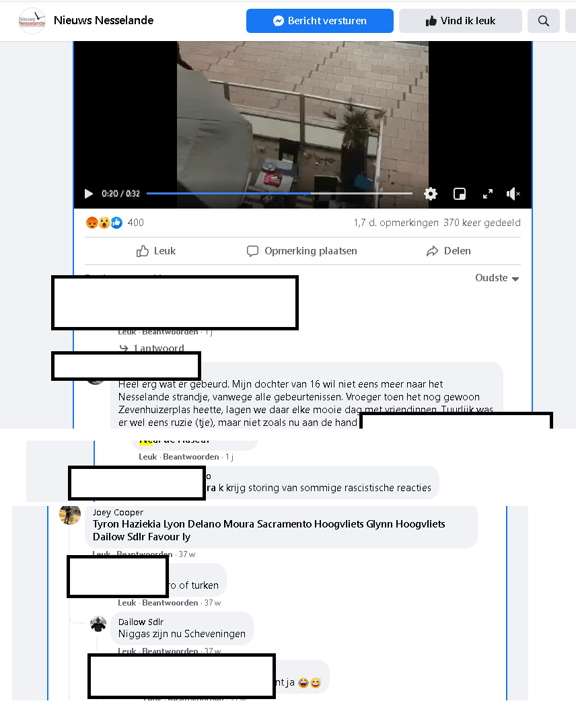Seek on the video progress bar
Screen dimensions: 576x728
(279, 193)
